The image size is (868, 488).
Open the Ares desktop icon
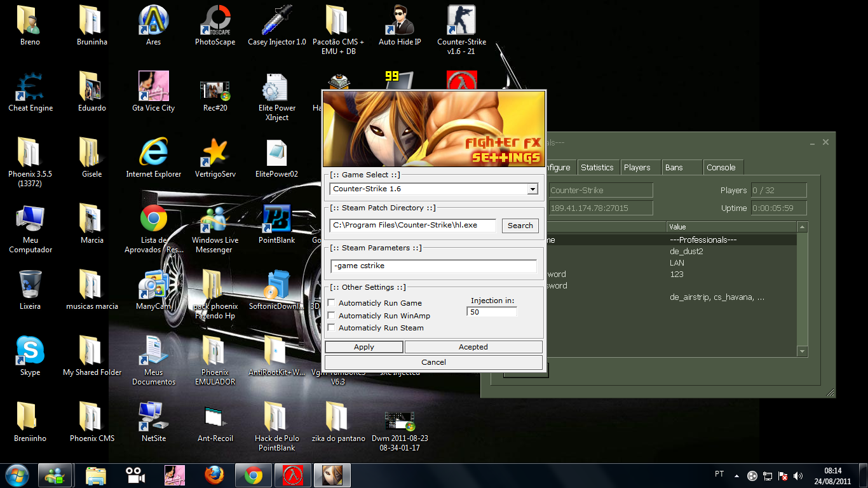(153, 26)
